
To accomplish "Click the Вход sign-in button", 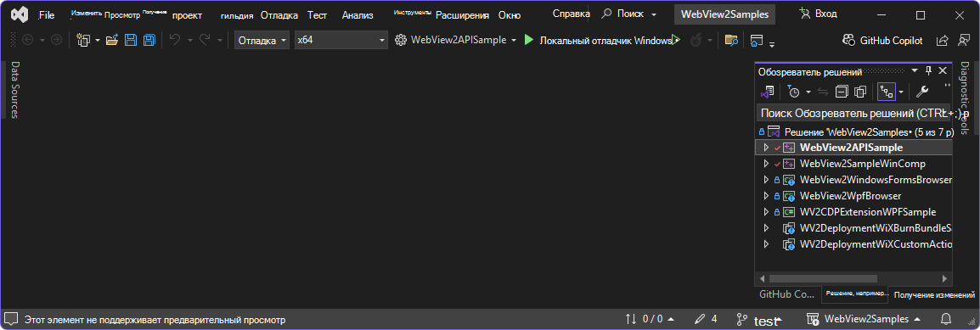I will (x=818, y=14).
